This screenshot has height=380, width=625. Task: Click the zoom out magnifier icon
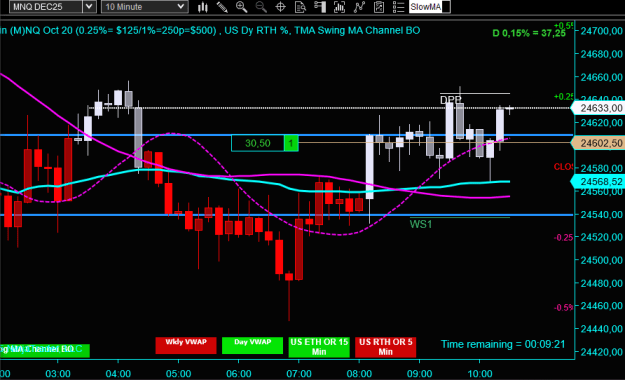261,7
